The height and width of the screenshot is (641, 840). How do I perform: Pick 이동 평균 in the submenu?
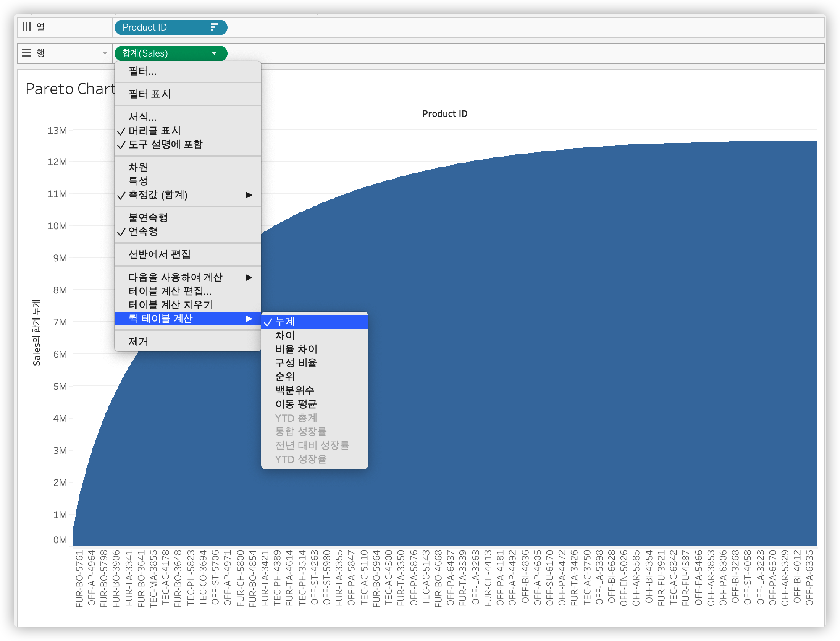click(x=296, y=404)
